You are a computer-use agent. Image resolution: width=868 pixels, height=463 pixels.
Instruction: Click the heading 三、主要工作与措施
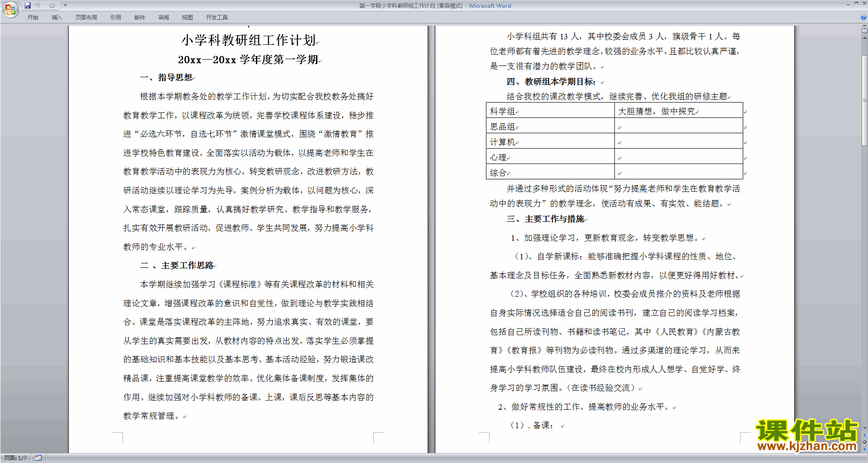pos(546,219)
